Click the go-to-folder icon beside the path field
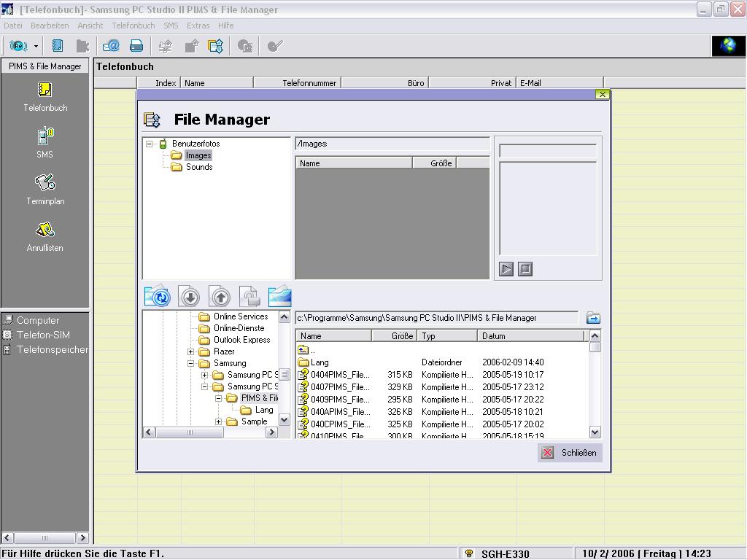The height and width of the screenshot is (560, 747). [x=593, y=318]
